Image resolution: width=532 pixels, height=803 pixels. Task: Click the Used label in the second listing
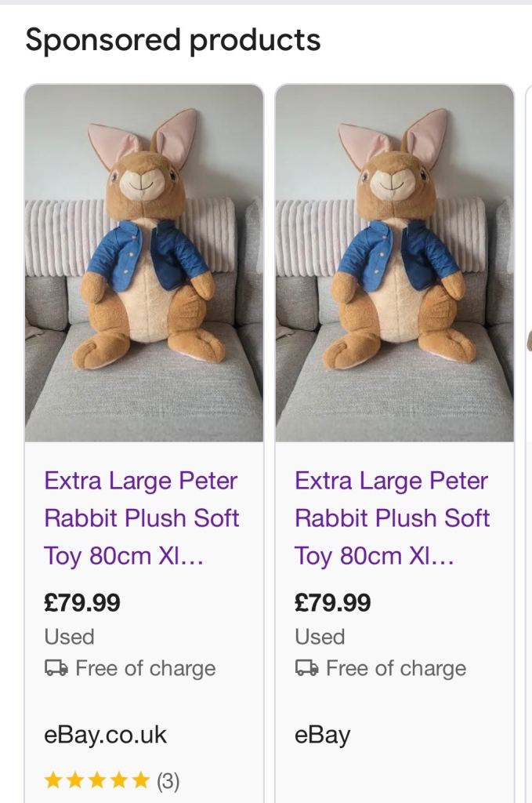(320, 637)
